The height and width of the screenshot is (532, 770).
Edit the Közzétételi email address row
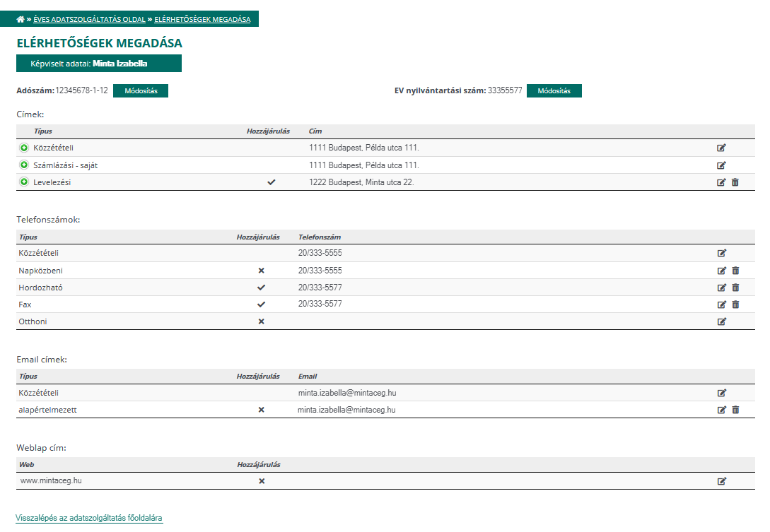click(x=721, y=393)
